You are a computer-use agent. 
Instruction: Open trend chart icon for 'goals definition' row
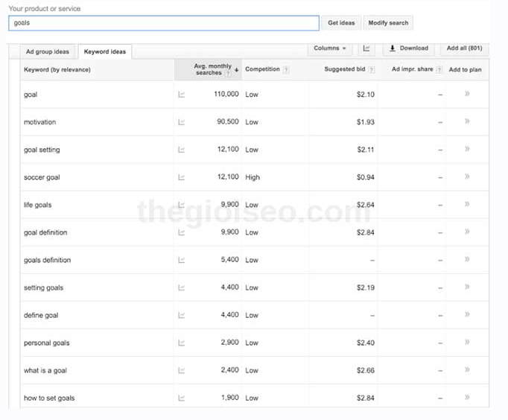point(182,260)
